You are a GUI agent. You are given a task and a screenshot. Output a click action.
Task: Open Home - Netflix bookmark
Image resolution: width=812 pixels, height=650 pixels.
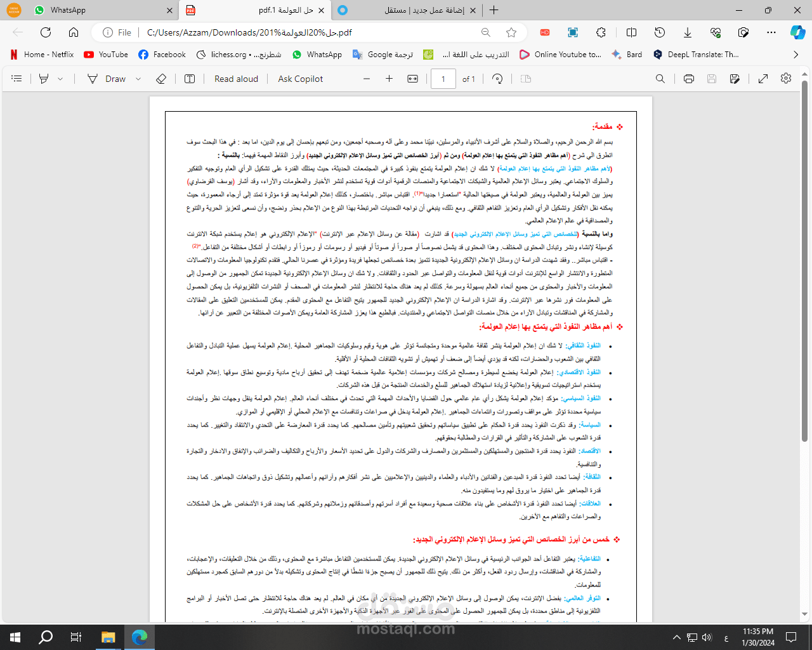43,55
